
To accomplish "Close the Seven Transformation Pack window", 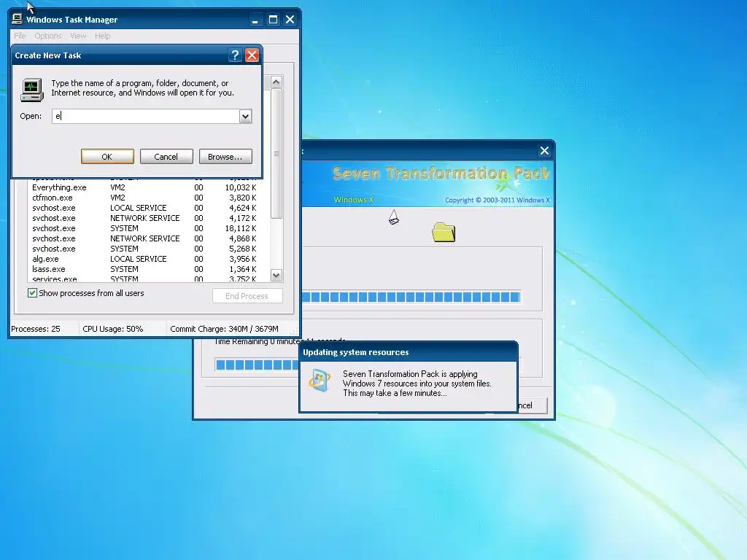I will (544, 151).
